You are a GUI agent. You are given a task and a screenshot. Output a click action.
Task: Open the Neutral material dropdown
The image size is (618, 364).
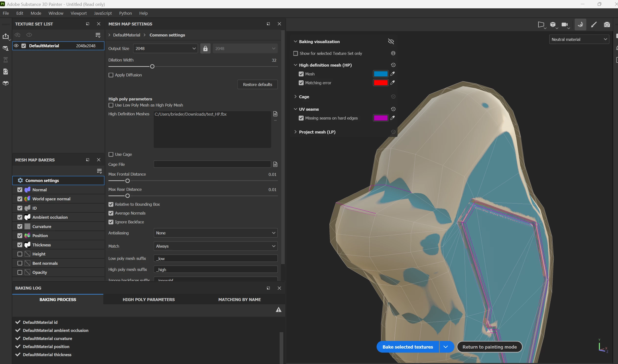point(579,39)
